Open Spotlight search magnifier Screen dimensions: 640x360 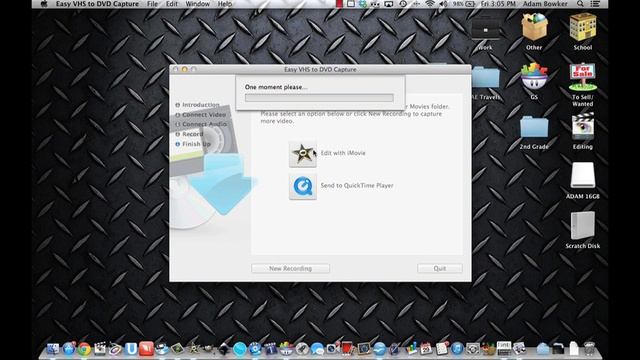580,4
